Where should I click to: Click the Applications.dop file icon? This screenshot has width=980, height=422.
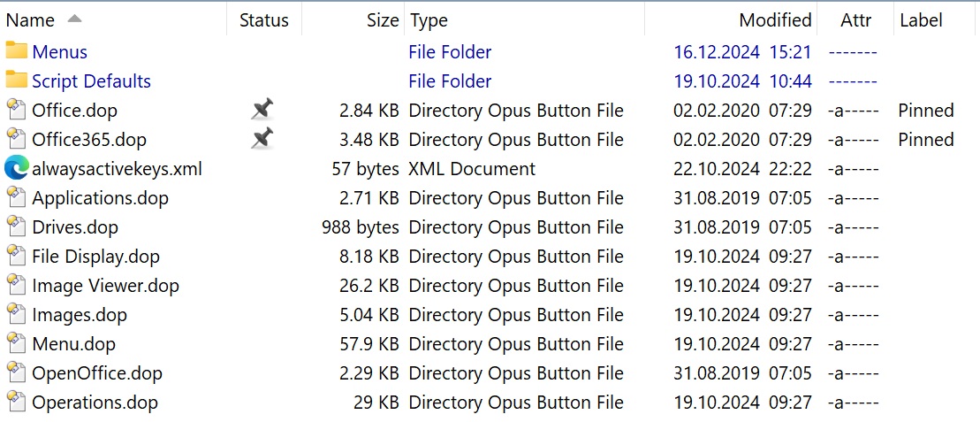[x=17, y=198]
